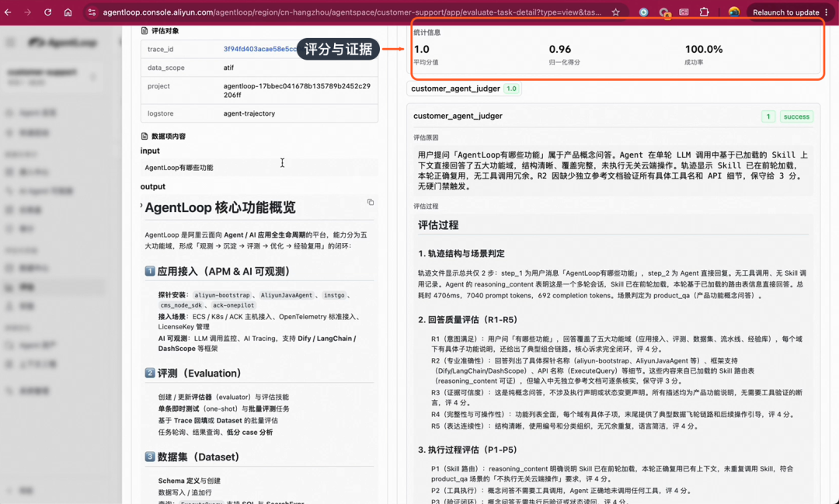
Task: Click the document icon beside 评估对象
Action: tap(144, 31)
